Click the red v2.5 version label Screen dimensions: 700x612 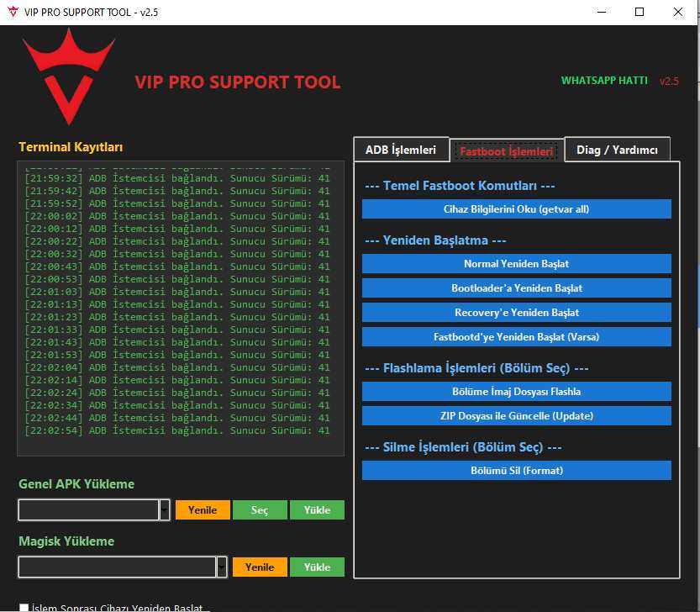click(x=669, y=82)
